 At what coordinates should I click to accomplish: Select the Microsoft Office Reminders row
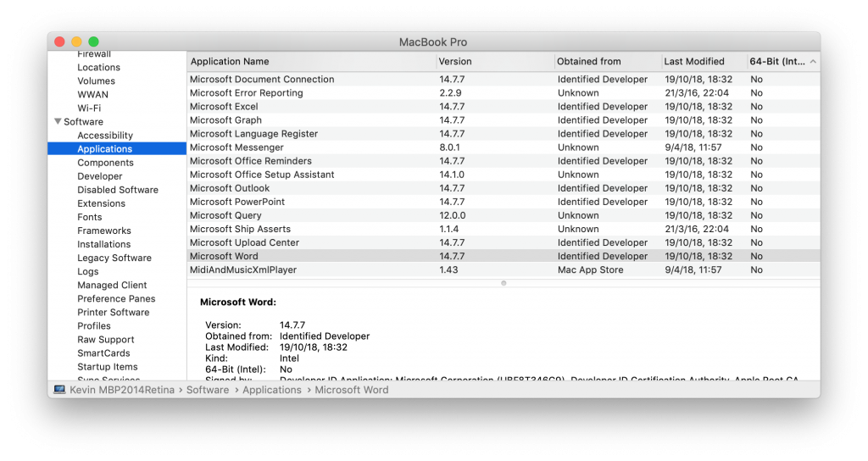(x=504, y=161)
